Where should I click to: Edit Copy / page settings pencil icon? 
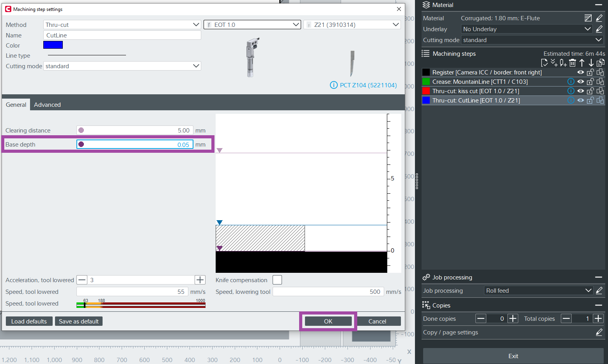599,332
